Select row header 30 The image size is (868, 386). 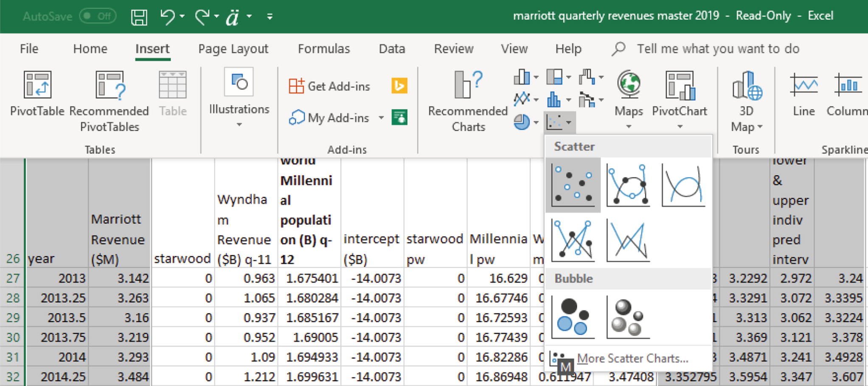tap(13, 338)
